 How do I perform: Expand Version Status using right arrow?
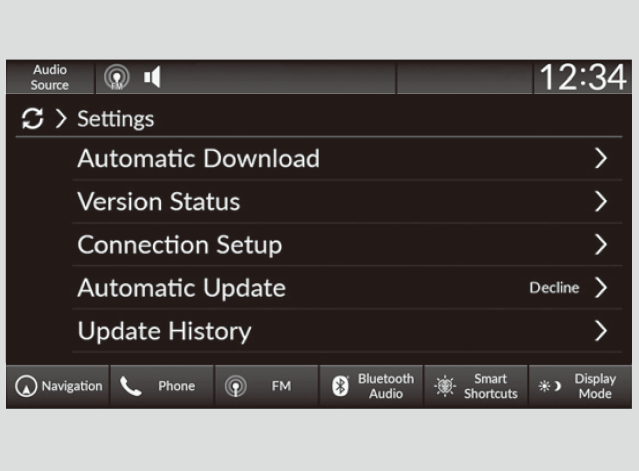[600, 202]
